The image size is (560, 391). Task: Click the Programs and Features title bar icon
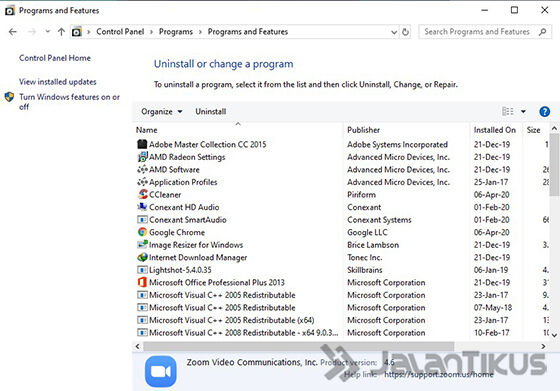10,11
